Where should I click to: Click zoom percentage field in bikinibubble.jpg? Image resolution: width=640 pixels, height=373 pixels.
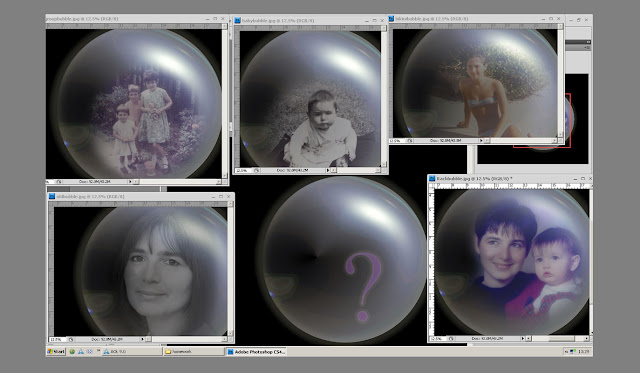coord(398,140)
